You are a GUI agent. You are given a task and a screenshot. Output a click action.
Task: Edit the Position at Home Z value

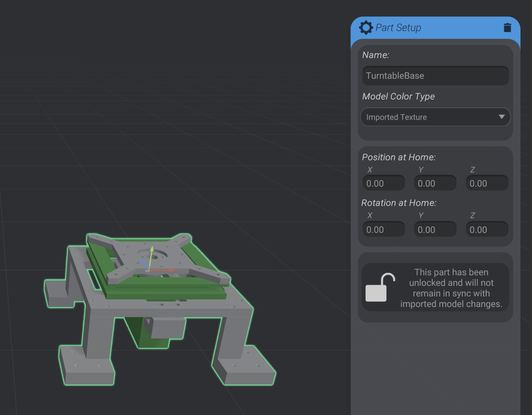[x=487, y=183]
